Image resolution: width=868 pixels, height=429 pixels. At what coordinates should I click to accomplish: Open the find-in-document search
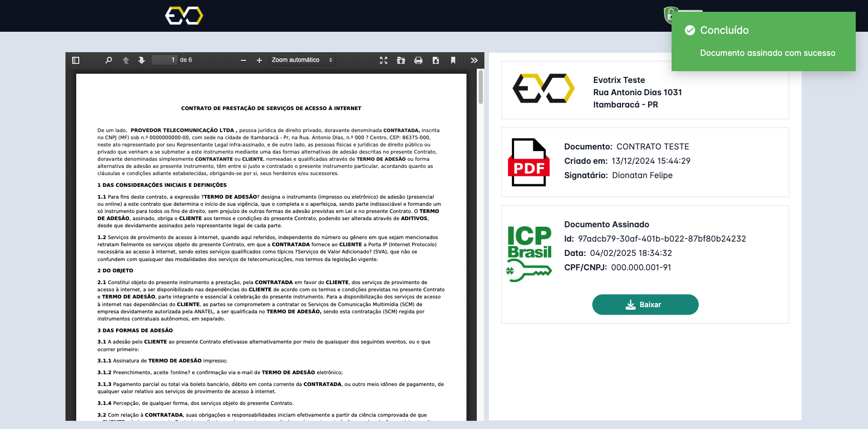pos(108,60)
